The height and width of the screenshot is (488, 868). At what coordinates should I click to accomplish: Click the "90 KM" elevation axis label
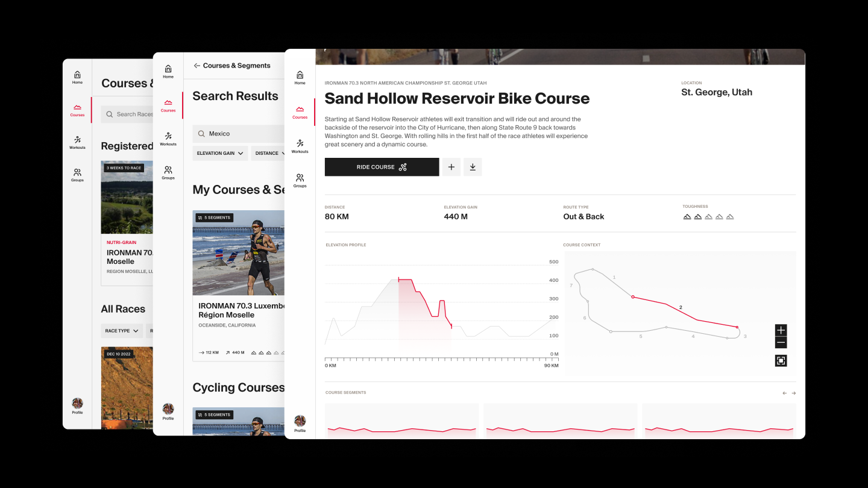pyautogui.click(x=552, y=366)
